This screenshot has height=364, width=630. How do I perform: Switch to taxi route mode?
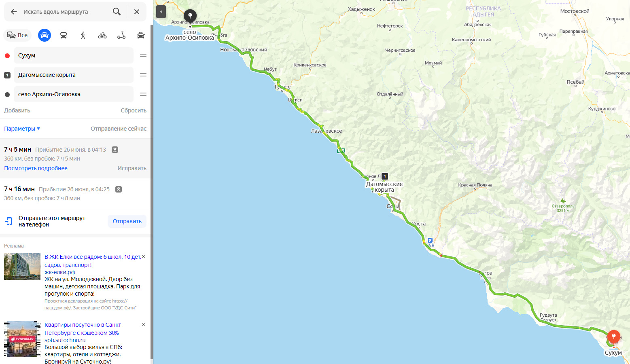141,35
